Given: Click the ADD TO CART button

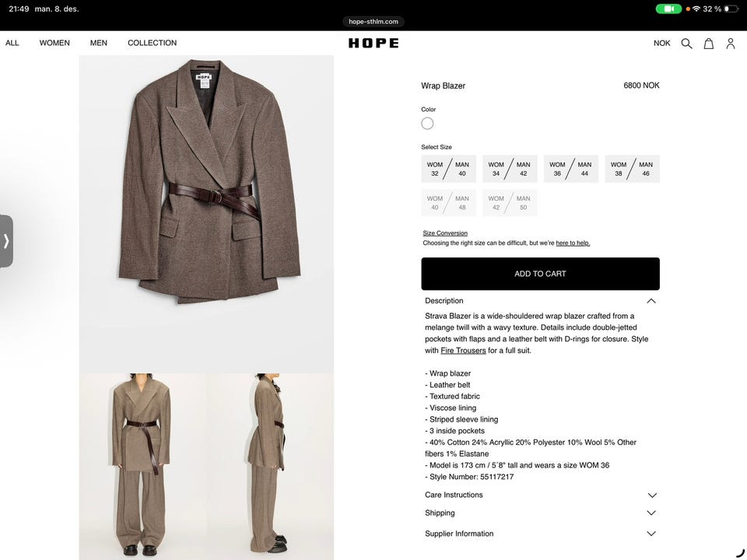Looking at the screenshot, I should pos(540,274).
